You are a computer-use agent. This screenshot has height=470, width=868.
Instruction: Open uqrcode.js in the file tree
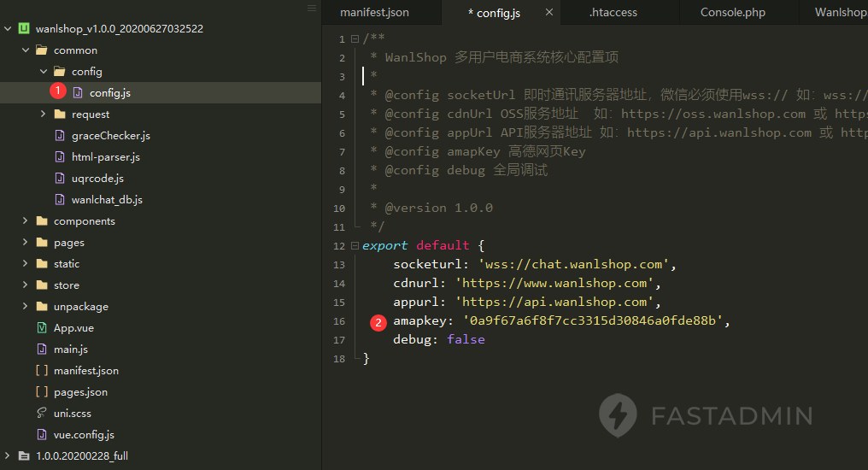[x=97, y=178]
